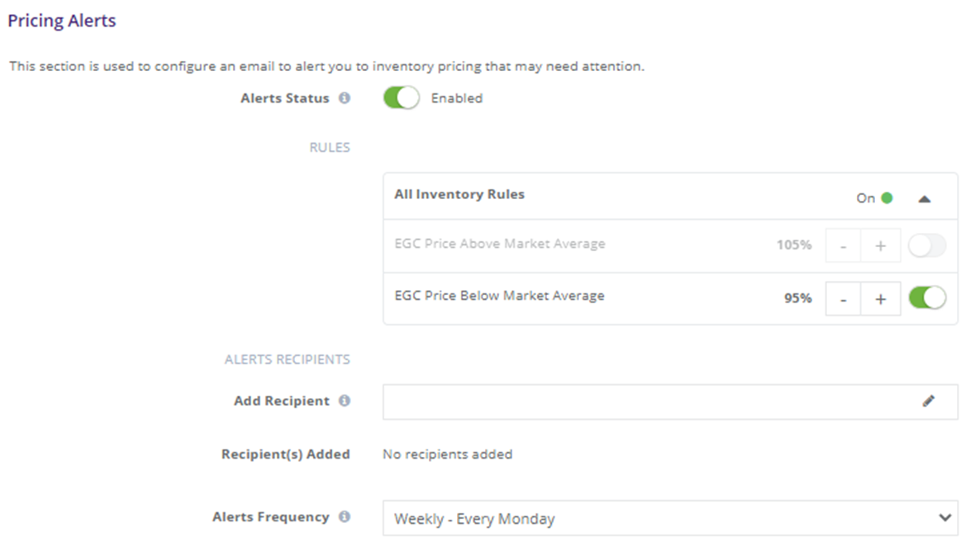Click info icon next to Alerts Frequency
This screenshot has height=552, width=980.
pos(345,517)
